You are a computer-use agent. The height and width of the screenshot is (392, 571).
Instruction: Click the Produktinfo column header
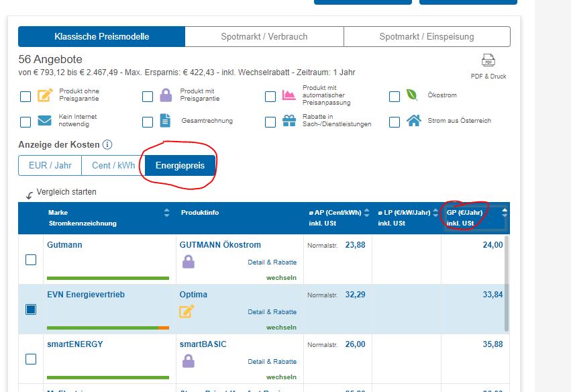tap(200, 212)
